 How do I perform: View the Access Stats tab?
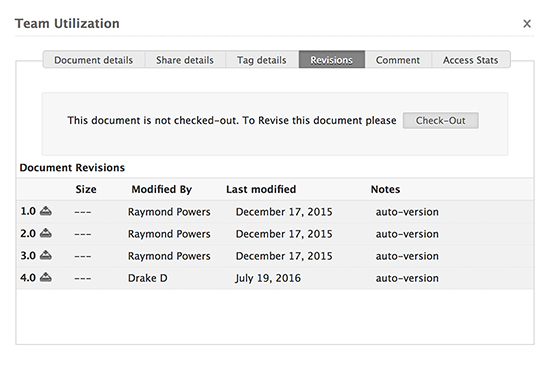tap(470, 60)
